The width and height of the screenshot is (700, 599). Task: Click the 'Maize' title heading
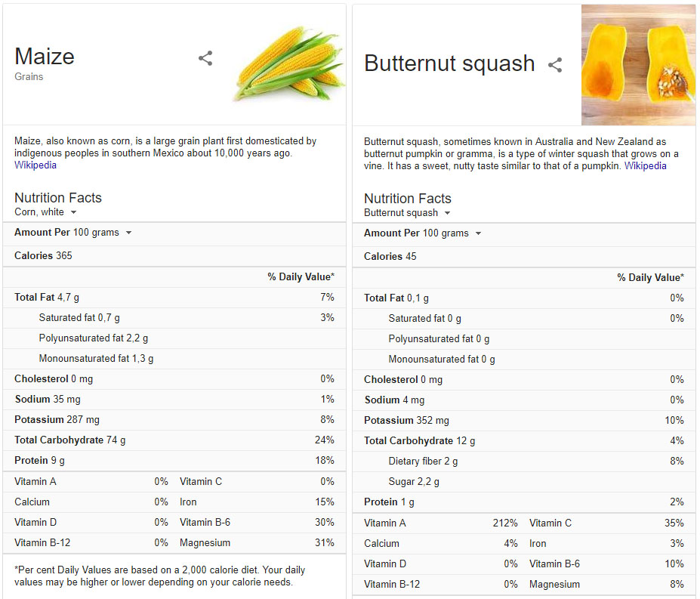coord(45,57)
